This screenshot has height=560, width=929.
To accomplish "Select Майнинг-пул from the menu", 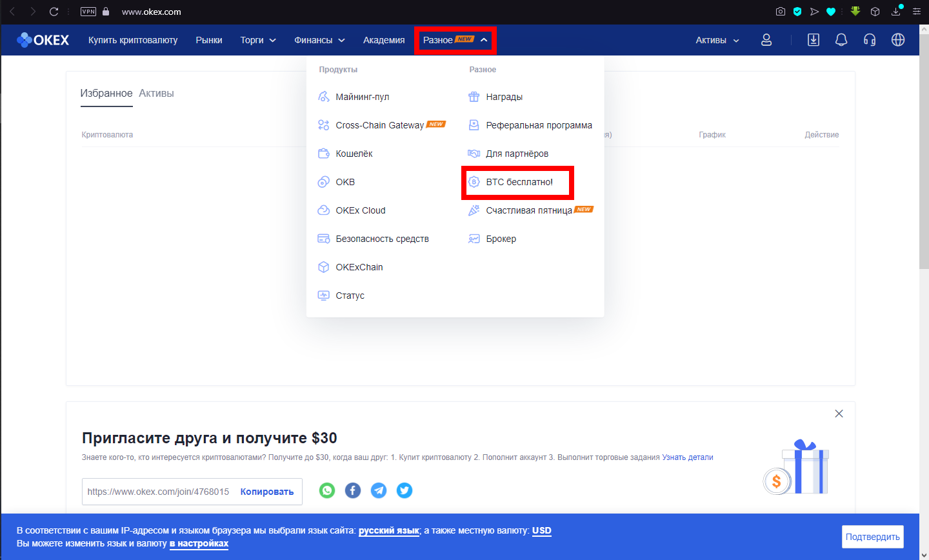I will coord(354,97).
